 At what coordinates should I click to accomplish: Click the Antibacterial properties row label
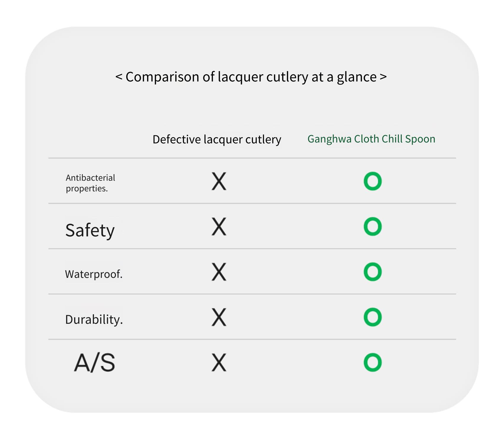(90, 183)
